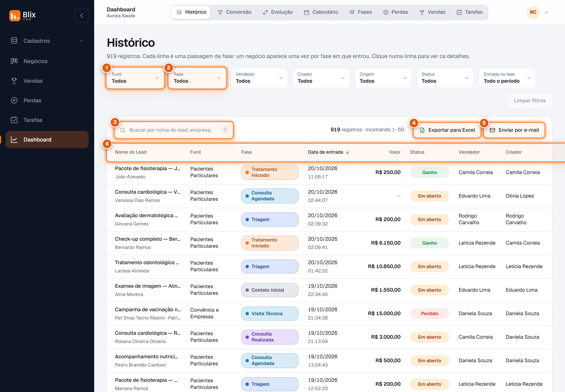Expand the Cadastros menu chevron
Viewport: 565px width, 392px height.
point(81,41)
